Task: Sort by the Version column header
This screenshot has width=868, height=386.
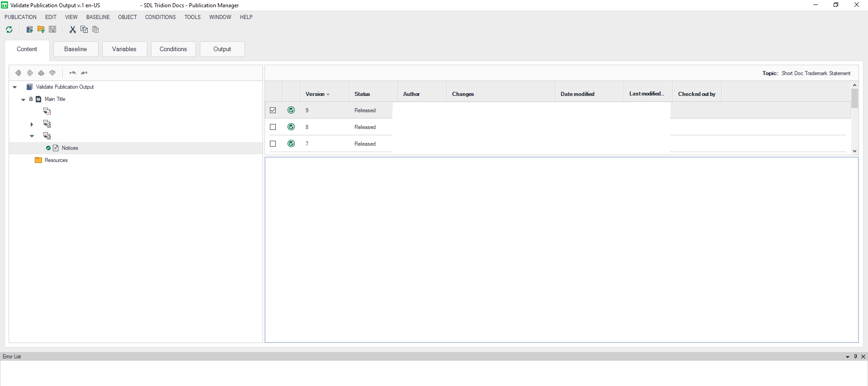Action: (315, 94)
